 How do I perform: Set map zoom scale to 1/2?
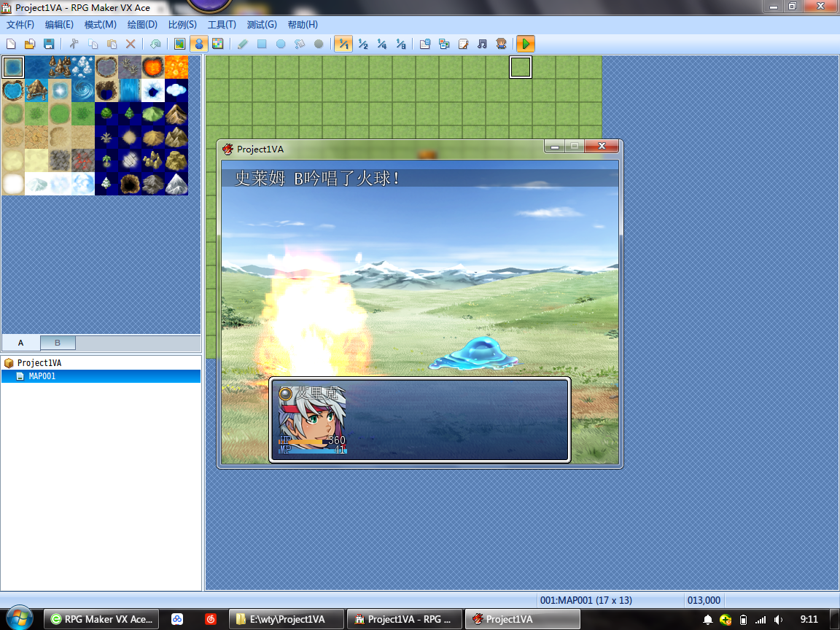(362, 44)
